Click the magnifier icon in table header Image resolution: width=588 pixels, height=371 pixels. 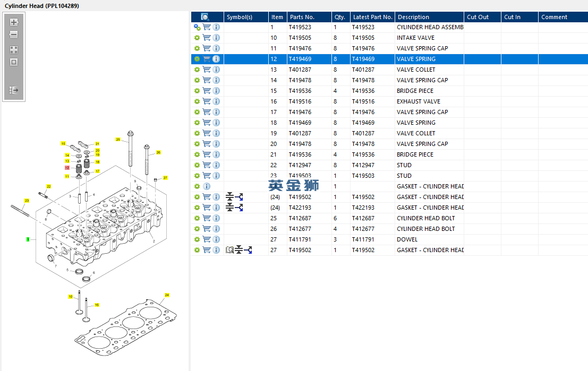click(204, 17)
